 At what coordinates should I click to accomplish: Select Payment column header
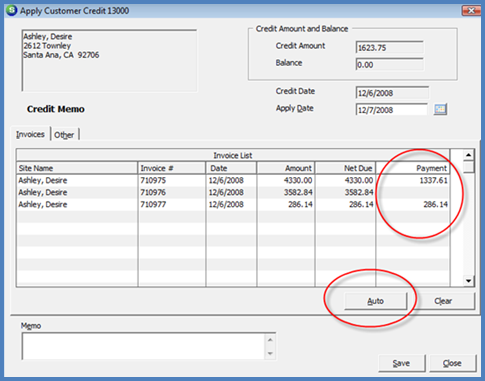coord(413,168)
